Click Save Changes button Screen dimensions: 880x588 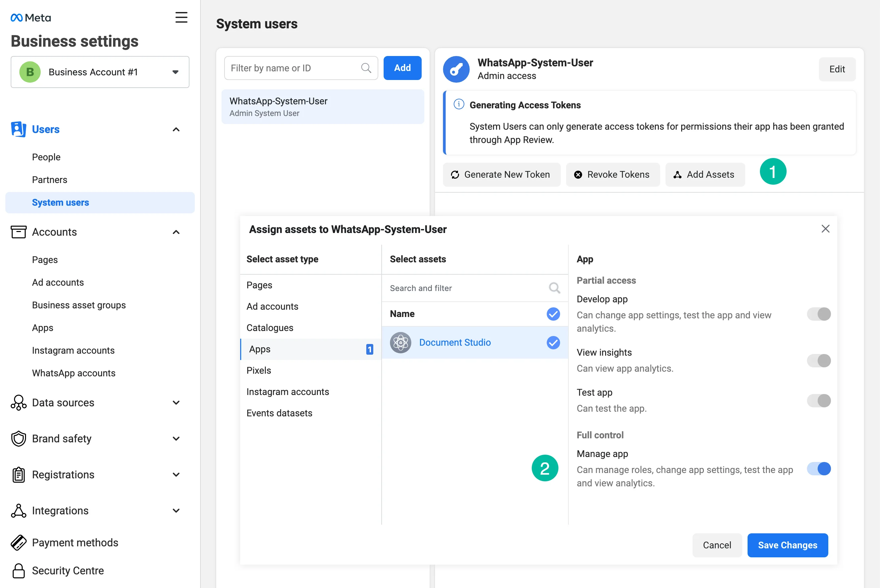coord(787,545)
